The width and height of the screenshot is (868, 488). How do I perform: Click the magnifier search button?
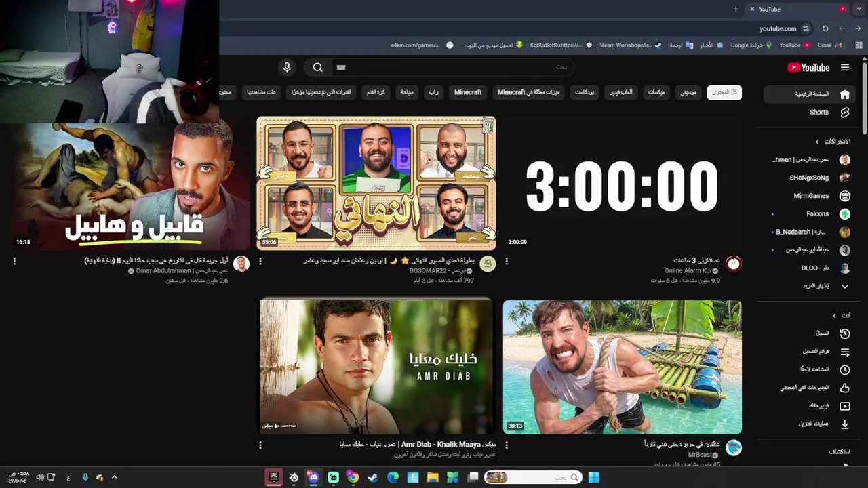click(317, 67)
